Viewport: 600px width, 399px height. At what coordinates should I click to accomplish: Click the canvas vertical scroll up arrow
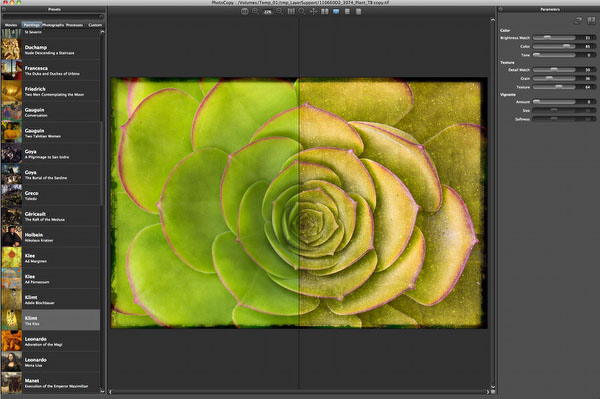[x=493, y=20]
